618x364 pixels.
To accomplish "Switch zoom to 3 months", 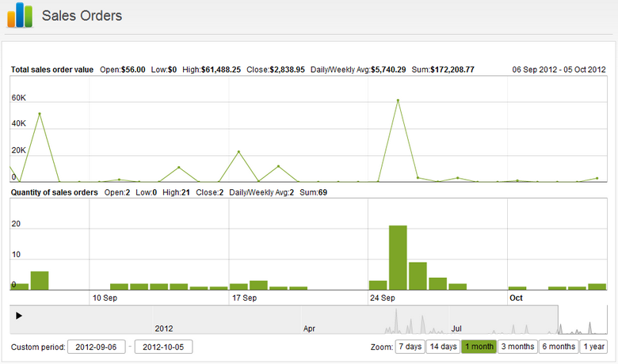I will (517, 347).
